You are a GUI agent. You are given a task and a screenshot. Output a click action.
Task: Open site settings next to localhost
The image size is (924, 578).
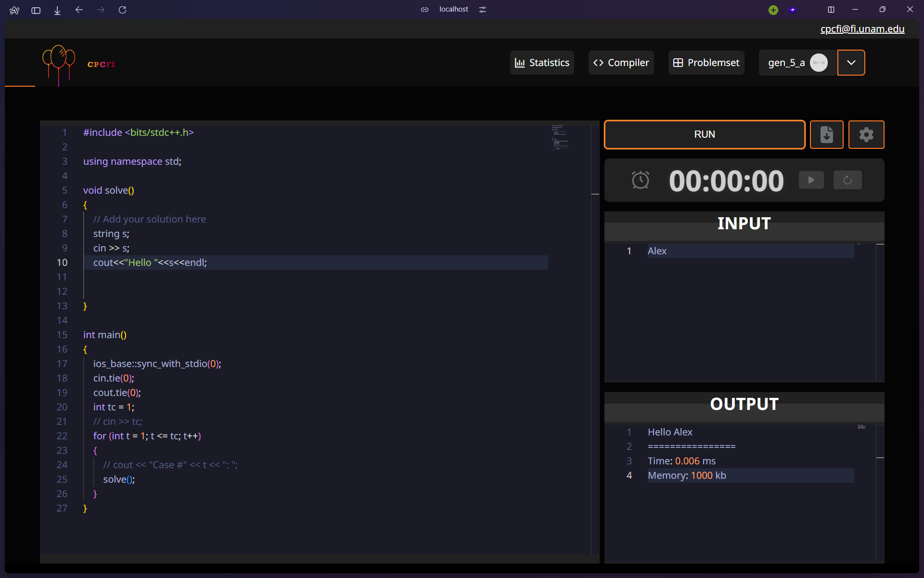tap(482, 10)
